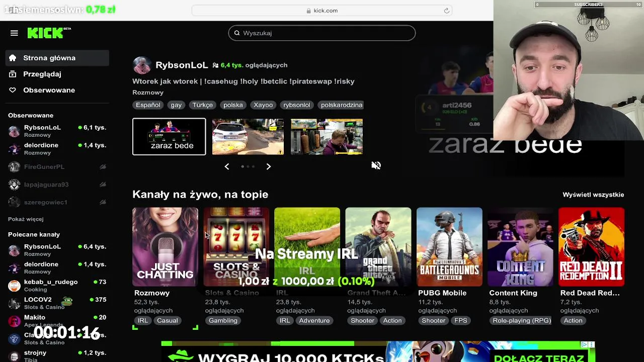
Task: Select the white car stream thumbnail
Action: (248, 137)
